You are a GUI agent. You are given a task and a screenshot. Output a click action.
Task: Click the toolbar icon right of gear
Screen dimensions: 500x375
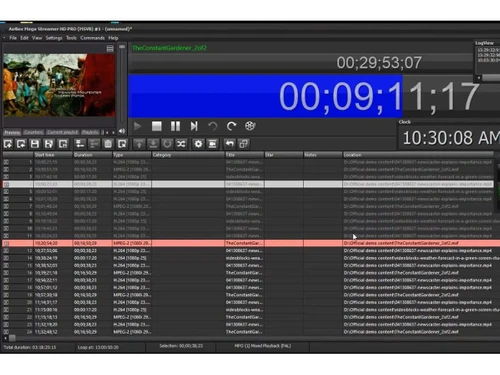click(x=212, y=144)
